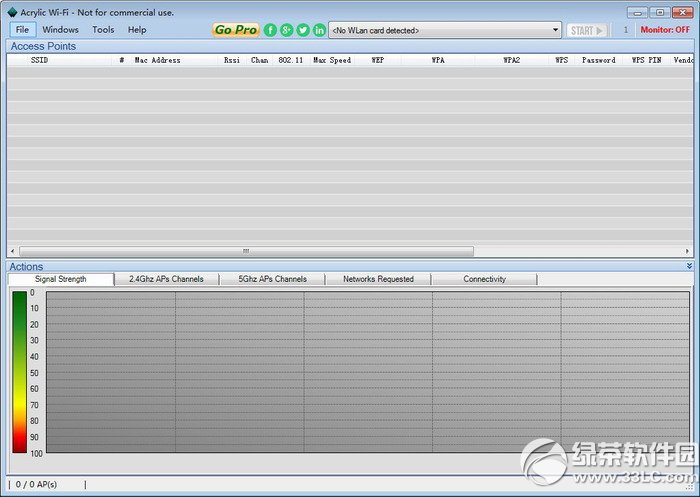Screen dimensions: 700x497
Task: Open the LinkedIn social icon
Action: (319, 30)
